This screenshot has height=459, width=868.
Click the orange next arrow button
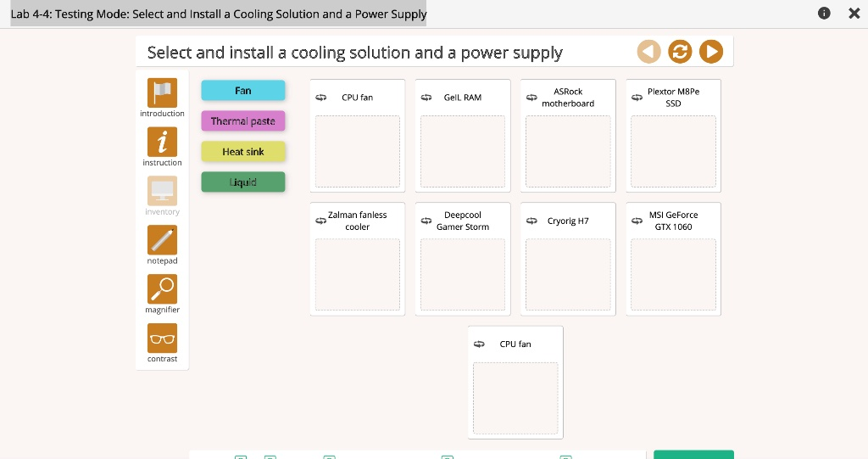click(710, 53)
